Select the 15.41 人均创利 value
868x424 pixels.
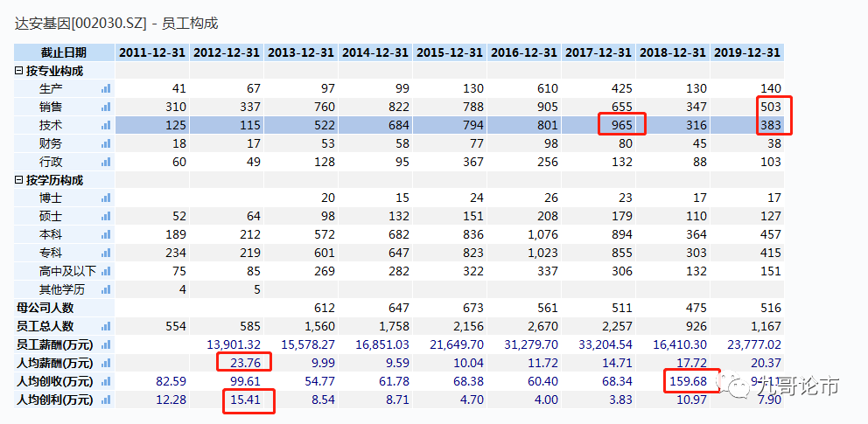pyautogui.click(x=245, y=400)
